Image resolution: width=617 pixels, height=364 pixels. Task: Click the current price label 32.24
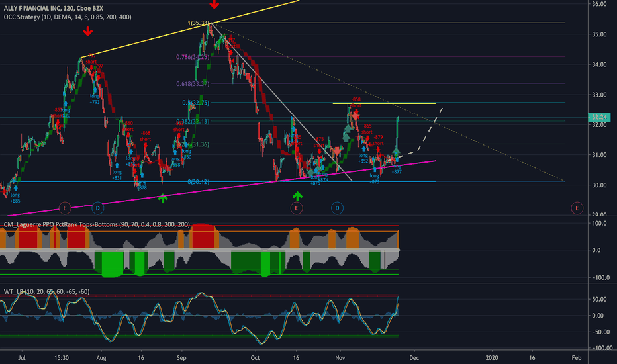click(x=599, y=117)
